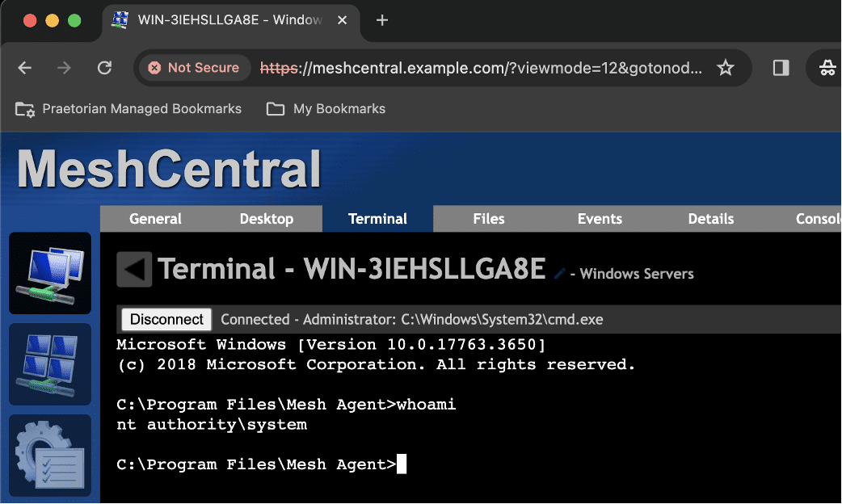Click the Windows Servers group link
Image resolution: width=842 pixels, height=504 pixels.
pos(637,275)
